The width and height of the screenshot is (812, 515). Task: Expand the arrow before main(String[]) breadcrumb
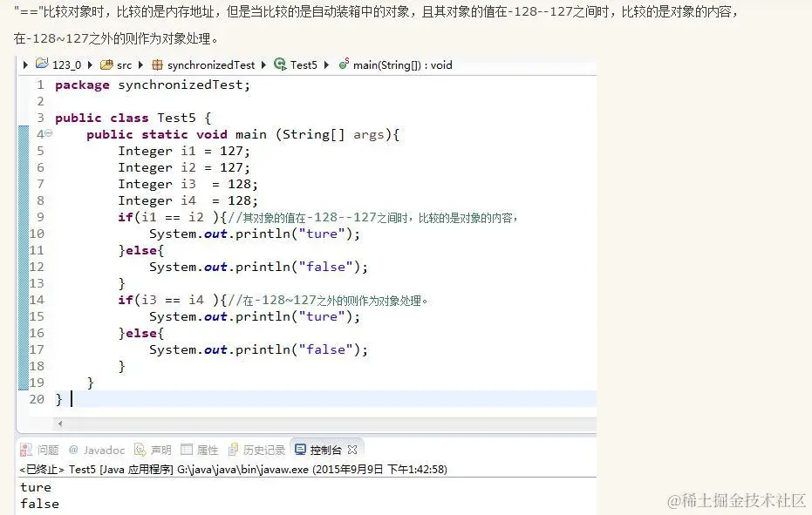[326, 64]
